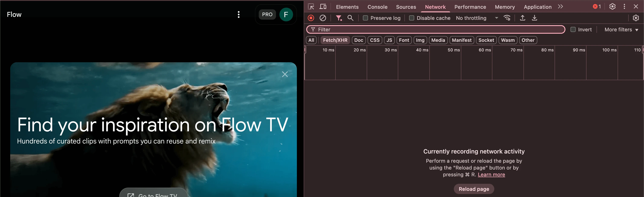
Task: Open the No throttling dropdown
Action: [477, 18]
